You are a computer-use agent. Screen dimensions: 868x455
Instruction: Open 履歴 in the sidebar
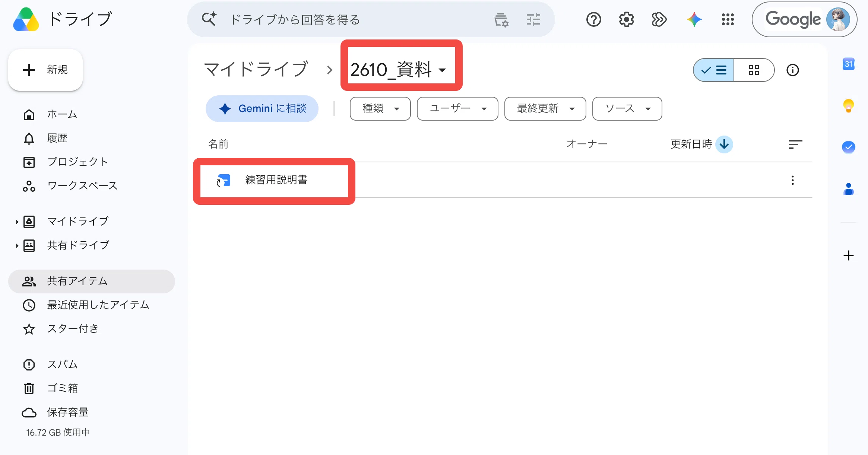[x=91, y=139]
